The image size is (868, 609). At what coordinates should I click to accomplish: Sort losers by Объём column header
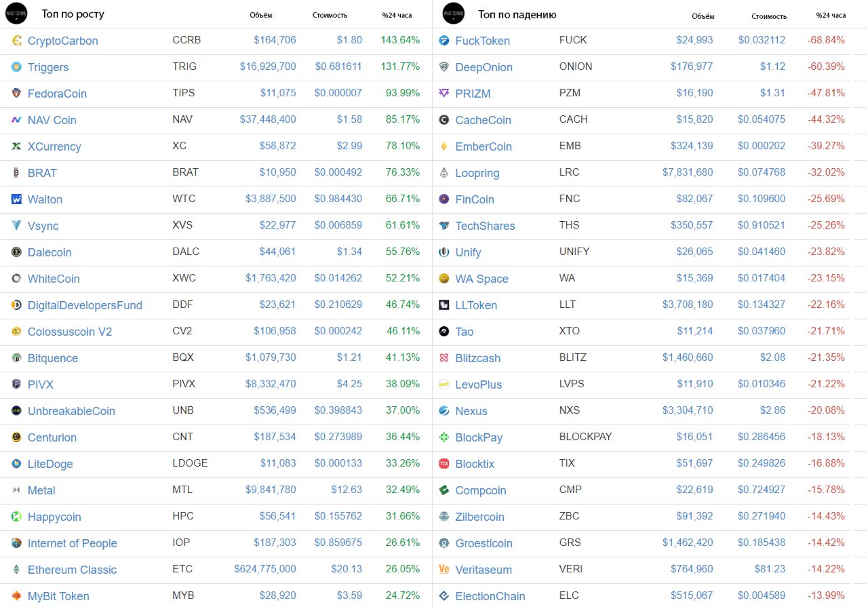tap(703, 16)
